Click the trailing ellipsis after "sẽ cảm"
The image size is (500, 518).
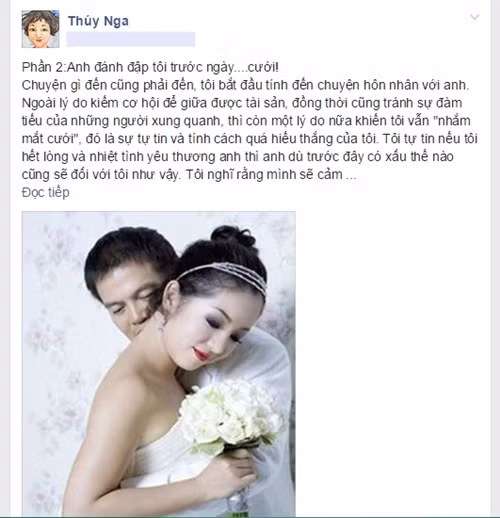351,175
